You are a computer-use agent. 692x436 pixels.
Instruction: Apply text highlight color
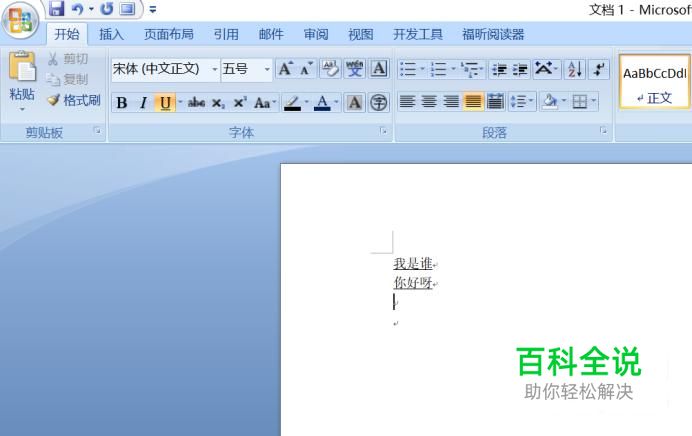click(292, 103)
